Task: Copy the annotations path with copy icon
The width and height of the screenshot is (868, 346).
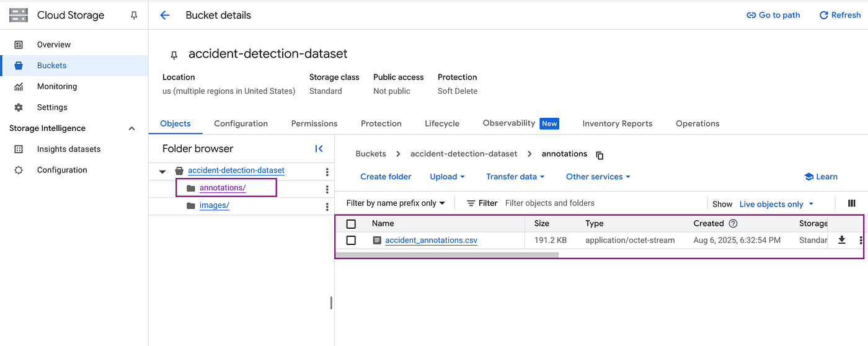Action: click(600, 155)
